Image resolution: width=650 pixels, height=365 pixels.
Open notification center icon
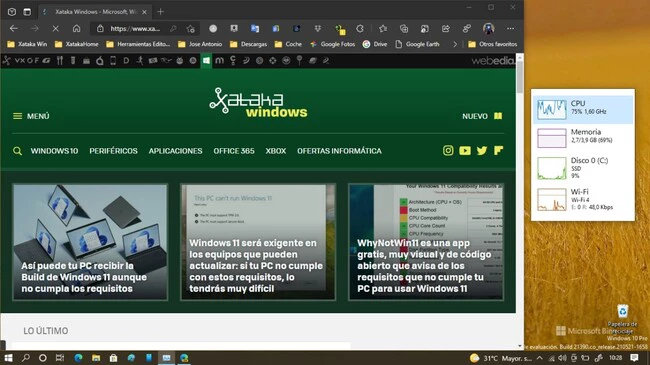click(634, 358)
